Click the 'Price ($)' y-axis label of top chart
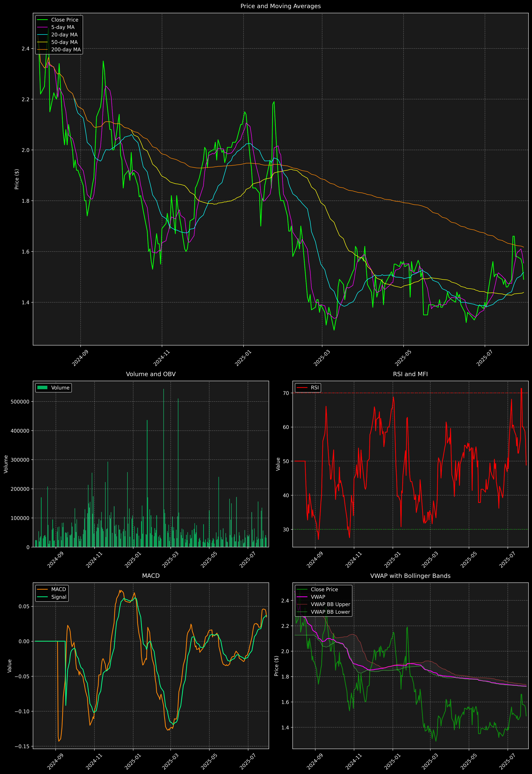This screenshot has width=532, height=774. [x=17, y=179]
